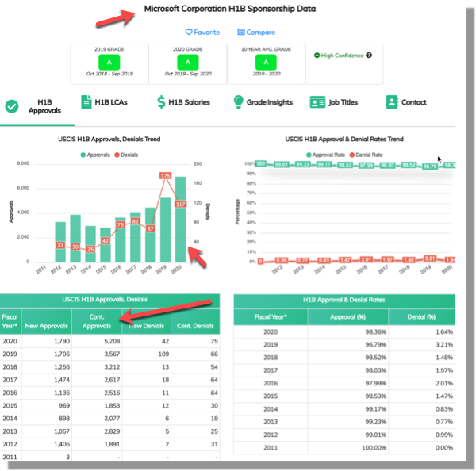Click the Approval (%) column header

(348, 317)
